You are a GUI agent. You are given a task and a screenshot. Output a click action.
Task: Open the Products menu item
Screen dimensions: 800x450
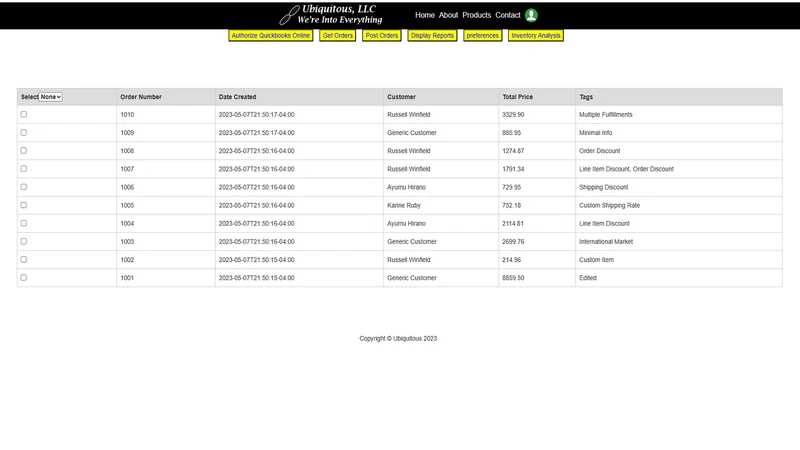(477, 15)
